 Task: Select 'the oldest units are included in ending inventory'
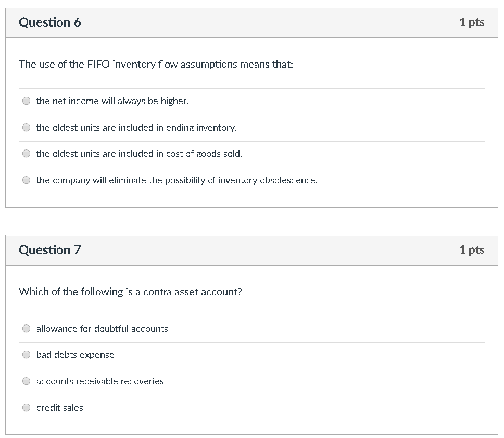[x=26, y=127]
